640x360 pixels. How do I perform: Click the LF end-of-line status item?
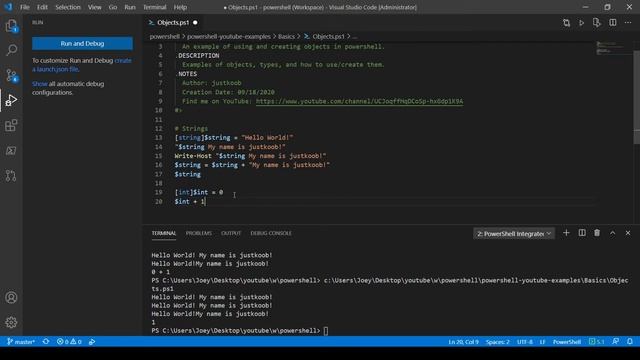(542, 342)
